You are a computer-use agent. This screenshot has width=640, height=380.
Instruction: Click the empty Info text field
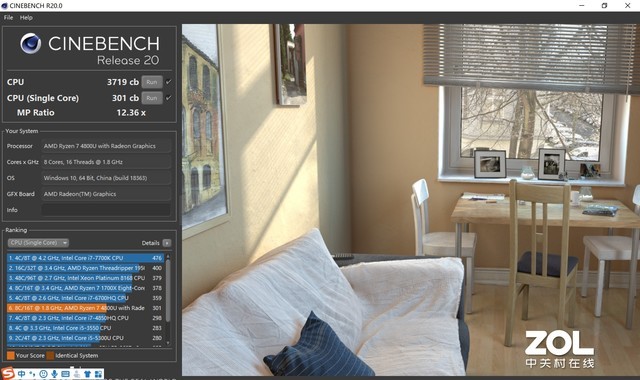click(x=106, y=210)
